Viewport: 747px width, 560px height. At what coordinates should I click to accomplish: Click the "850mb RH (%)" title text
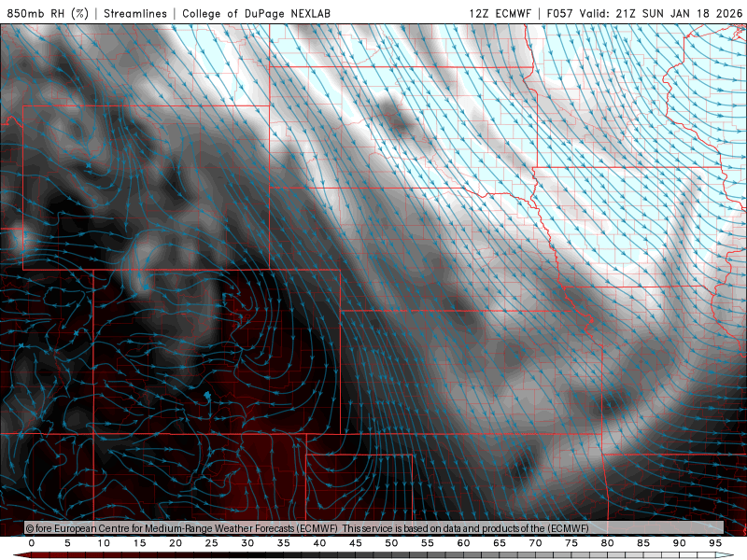pyautogui.click(x=48, y=13)
